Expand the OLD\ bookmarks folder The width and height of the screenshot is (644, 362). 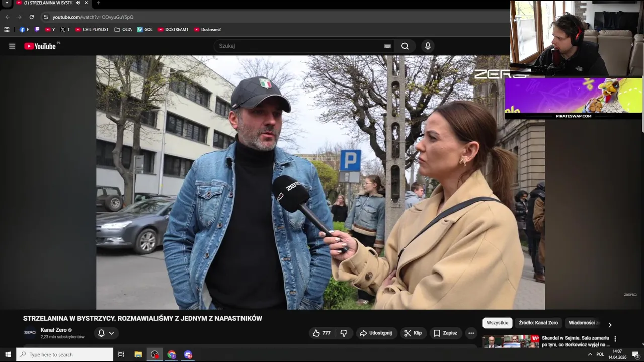click(x=123, y=30)
